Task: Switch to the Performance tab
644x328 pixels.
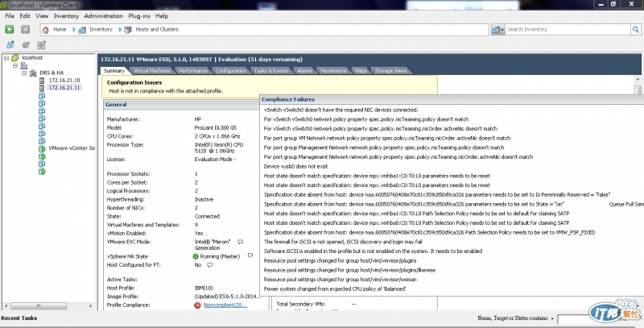Action: [x=193, y=71]
